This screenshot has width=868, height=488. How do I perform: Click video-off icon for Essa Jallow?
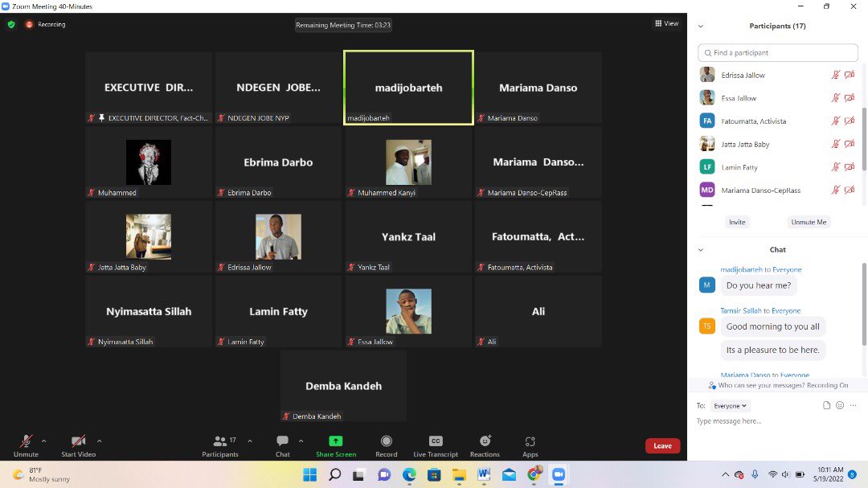click(850, 98)
